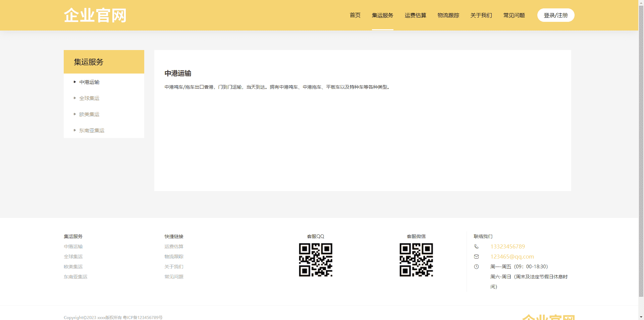The image size is (644, 320).
Task: Select 集运服务 in the top navigation
Action: (382, 15)
